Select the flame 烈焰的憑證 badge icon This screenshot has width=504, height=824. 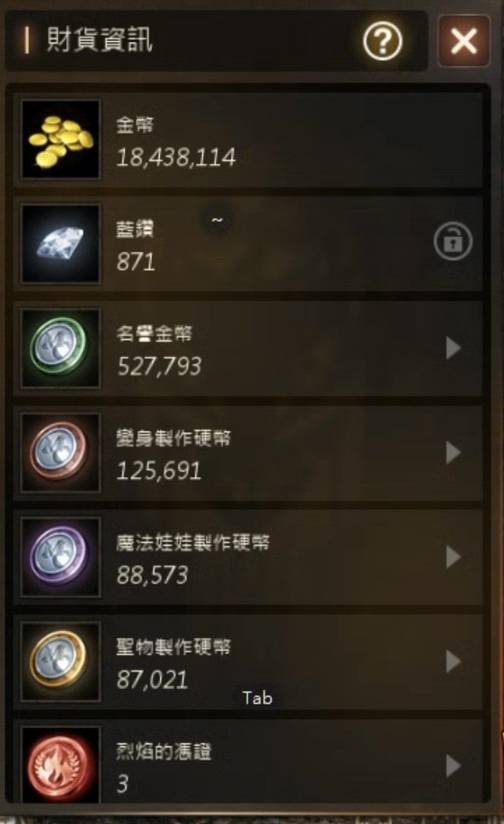pyautogui.click(x=60, y=765)
